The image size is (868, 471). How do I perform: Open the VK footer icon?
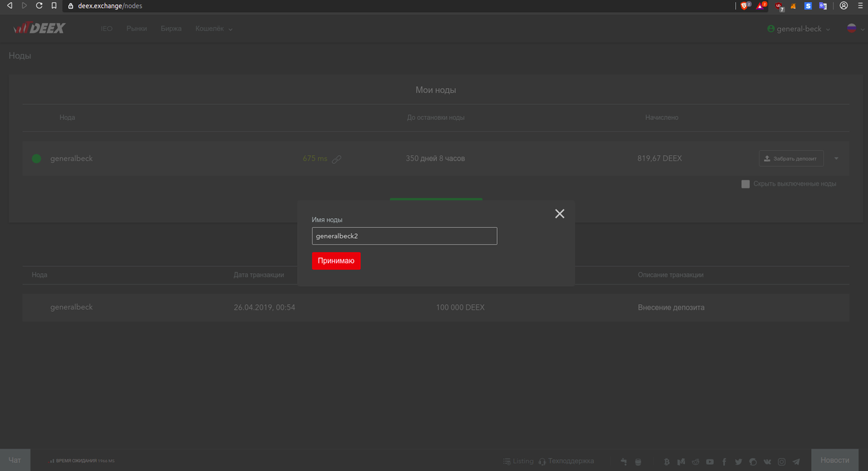(768, 462)
